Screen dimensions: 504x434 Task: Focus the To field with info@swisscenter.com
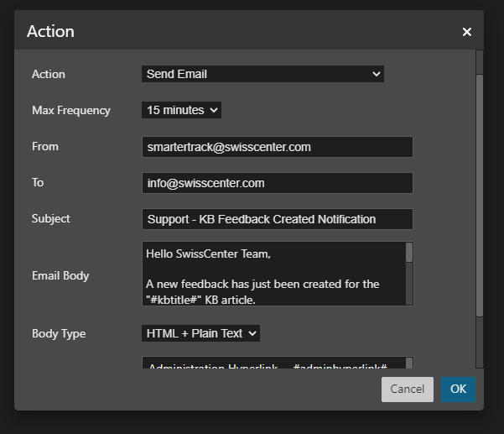[277, 183]
